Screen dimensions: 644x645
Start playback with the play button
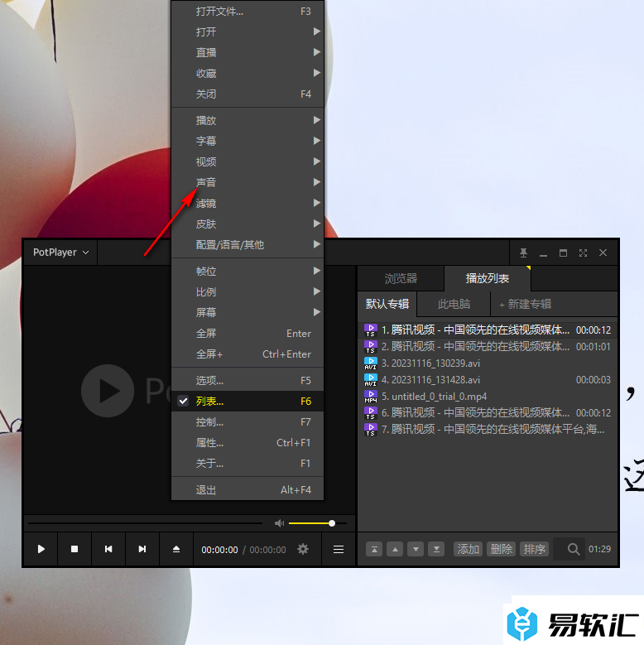[41, 549]
